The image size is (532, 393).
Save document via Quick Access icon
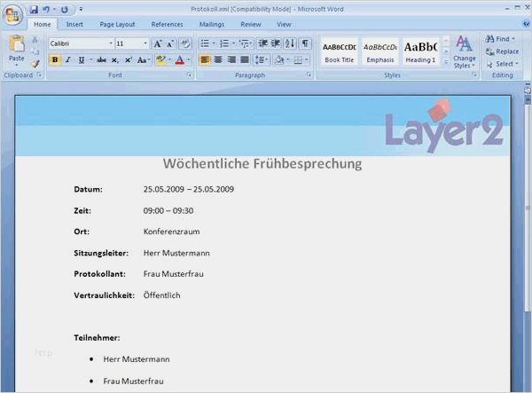pos(34,10)
